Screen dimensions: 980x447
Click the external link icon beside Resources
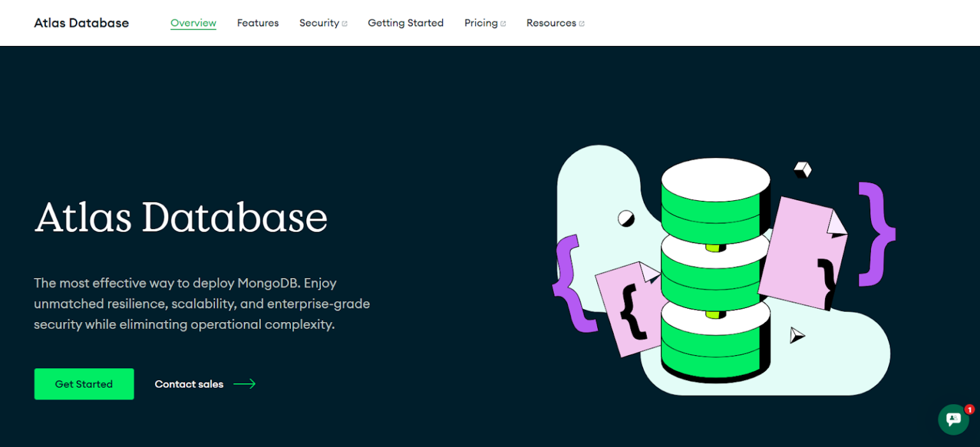(x=583, y=22)
